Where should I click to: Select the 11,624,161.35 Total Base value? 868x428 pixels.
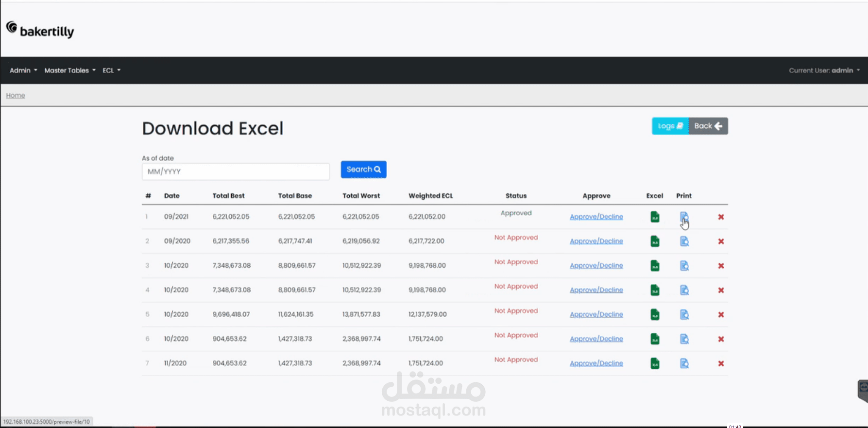click(296, 314)
